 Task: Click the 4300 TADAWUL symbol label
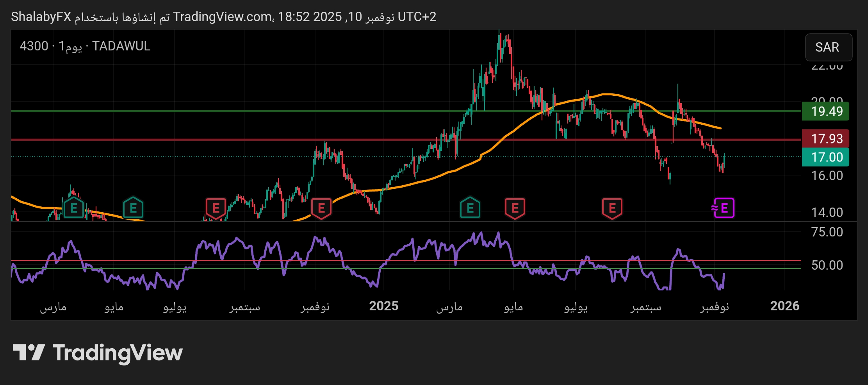tap(85, 46)
